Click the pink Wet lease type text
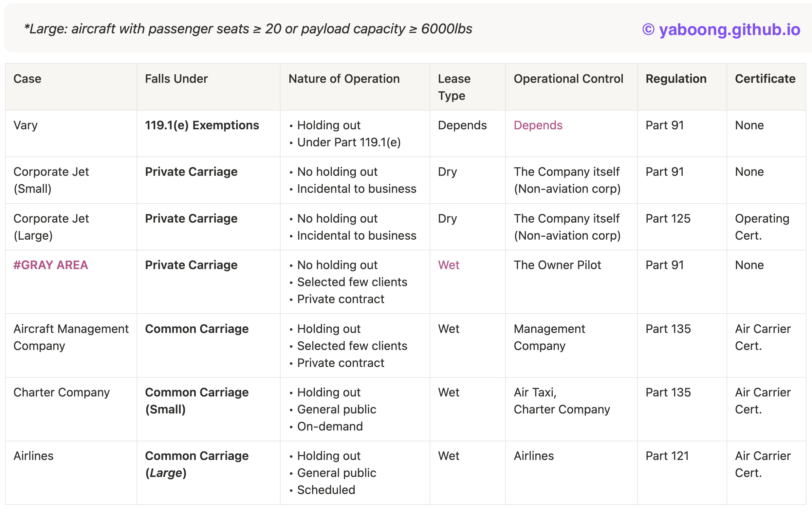 coord(448,265)
